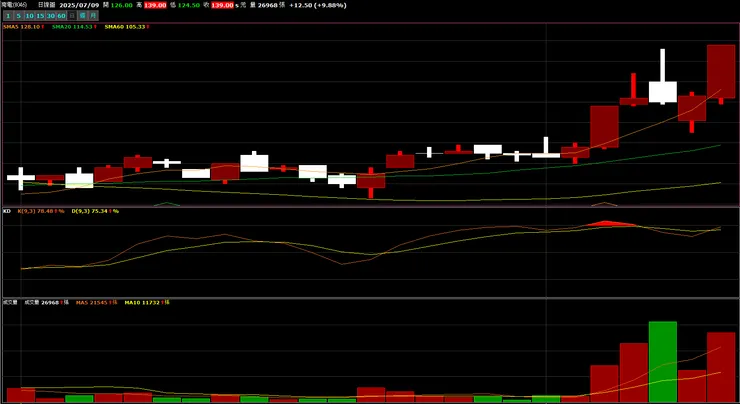The width and height of the screenshot is (740, 404).
Task: Click the SMA5 128.10 indicator label
Action: pyautogui.click(x=24, y=27)
